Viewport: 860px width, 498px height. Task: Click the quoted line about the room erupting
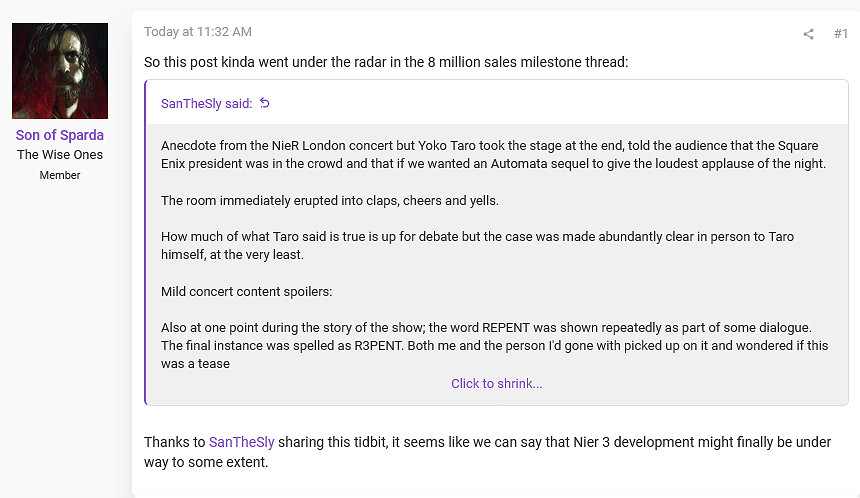[x=329, y=200]
